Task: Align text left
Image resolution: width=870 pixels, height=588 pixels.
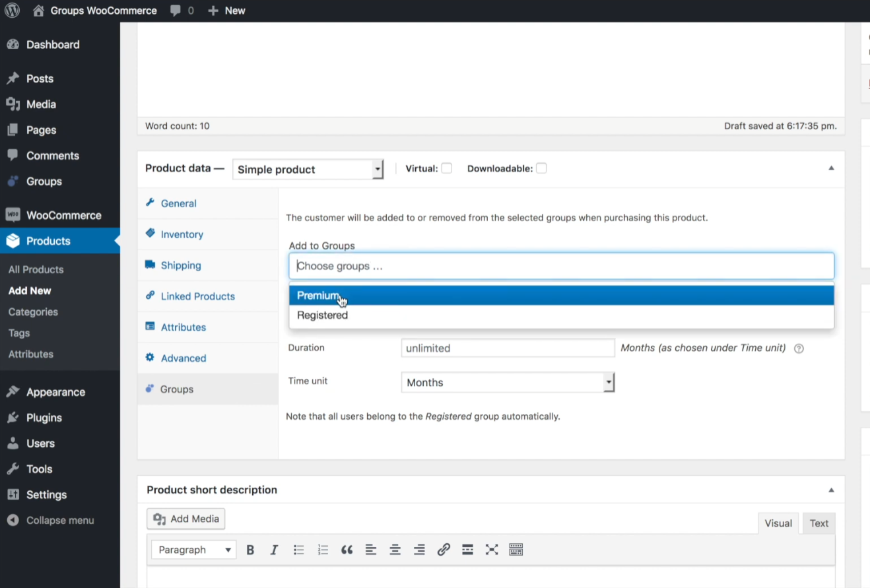Action: tap(371, 550)
